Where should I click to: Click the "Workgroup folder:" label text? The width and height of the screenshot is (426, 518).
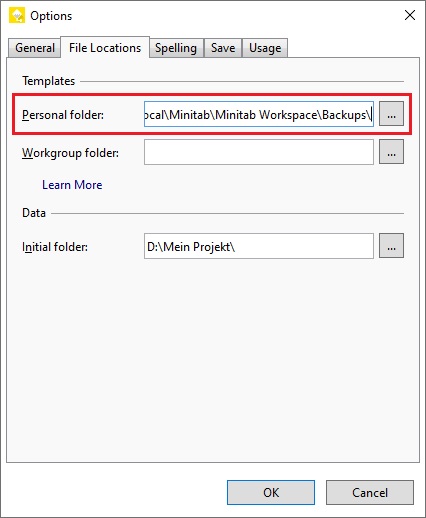pyautogui.click(x=70, y=153)
